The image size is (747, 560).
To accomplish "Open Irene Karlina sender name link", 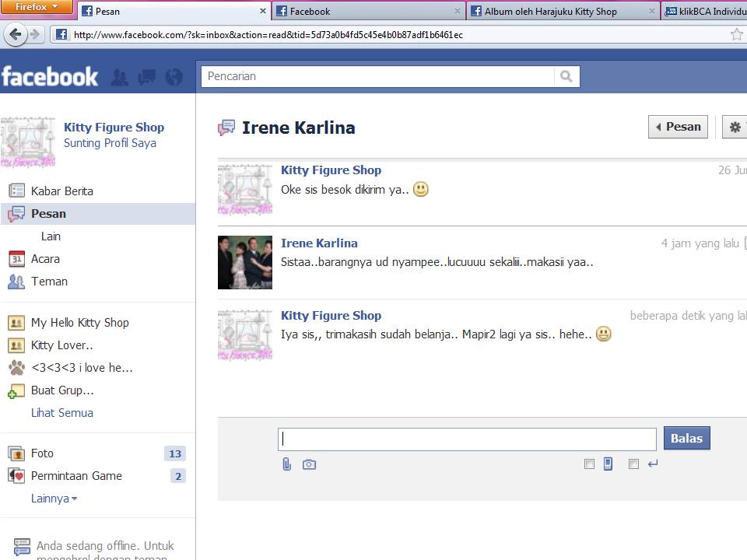I will tap(319, 243).
